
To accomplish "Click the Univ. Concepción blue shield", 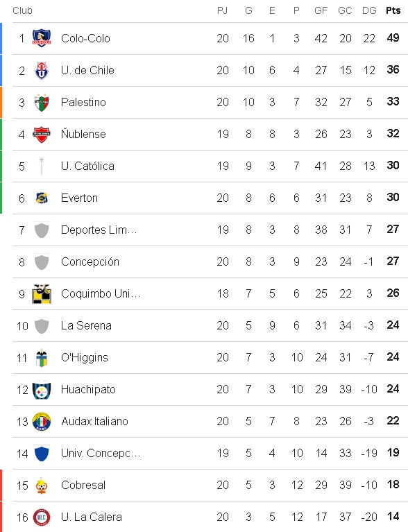I will 42,454.
